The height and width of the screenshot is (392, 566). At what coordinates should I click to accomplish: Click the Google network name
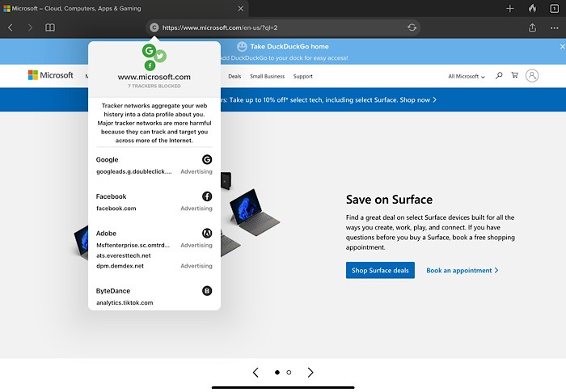coord(107,159)
